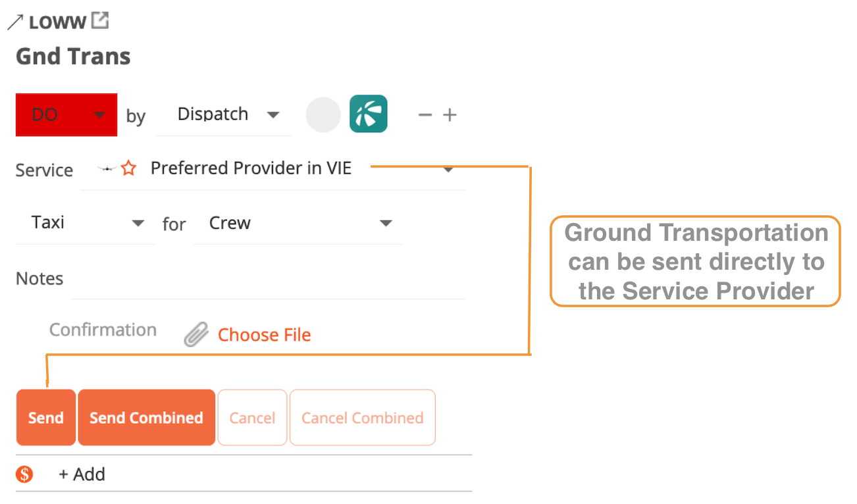The height and width of the screenshot is (504, 857).
Task: Decrease quantity using the minus icon
Action: tap(425, 114)
